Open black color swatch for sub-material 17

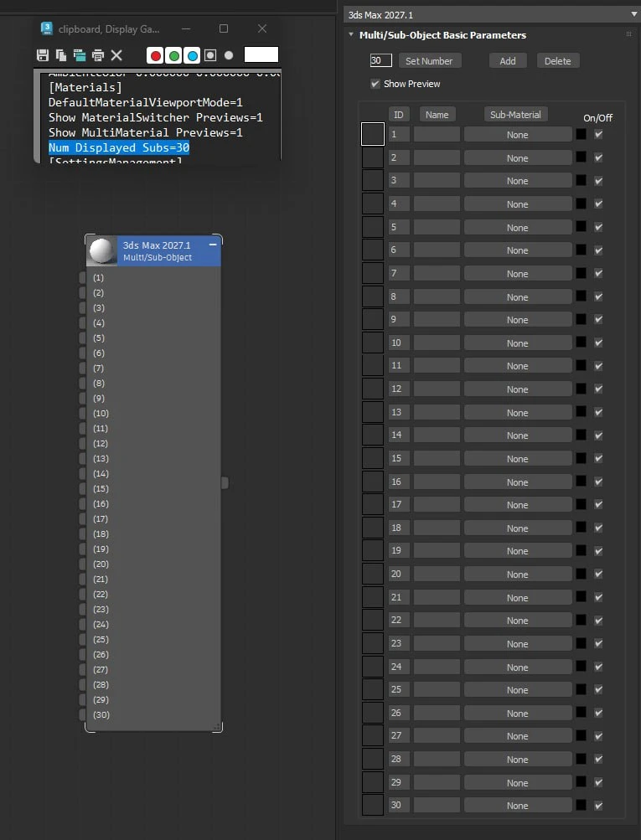pyautogui.click(x=581, y=504)
